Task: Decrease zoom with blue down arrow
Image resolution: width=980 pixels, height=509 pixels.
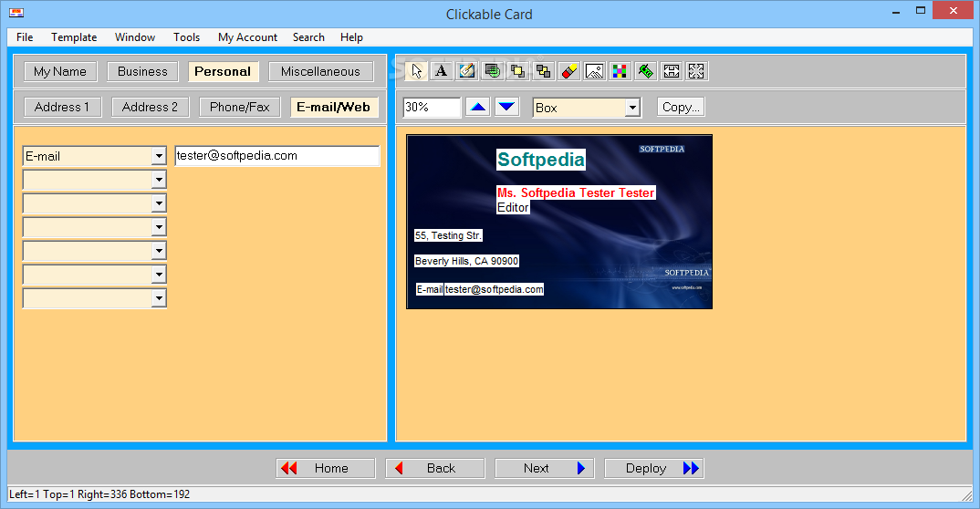Action: 506,107
